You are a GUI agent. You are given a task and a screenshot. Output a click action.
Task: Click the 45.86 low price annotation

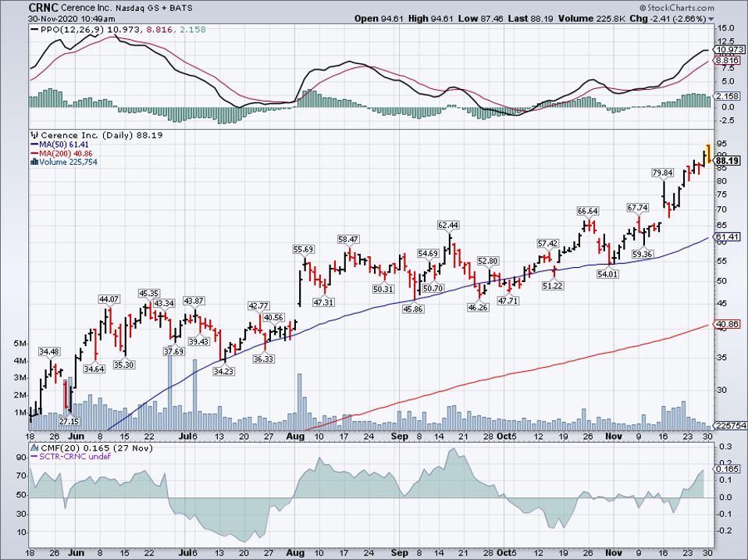click(413, 309)
